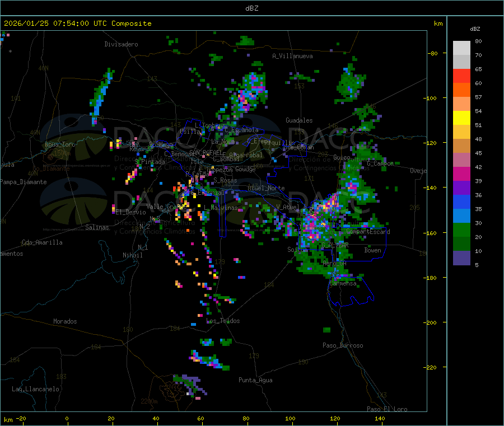
Task: Click the 100 km horizontal axis tick
Action: pos(290,418)
